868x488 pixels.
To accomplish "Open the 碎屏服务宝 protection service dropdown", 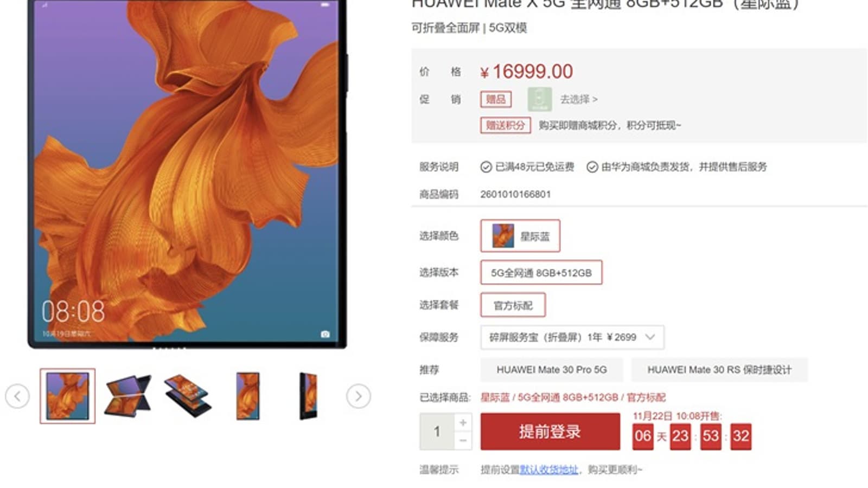I will coord(572,337).
